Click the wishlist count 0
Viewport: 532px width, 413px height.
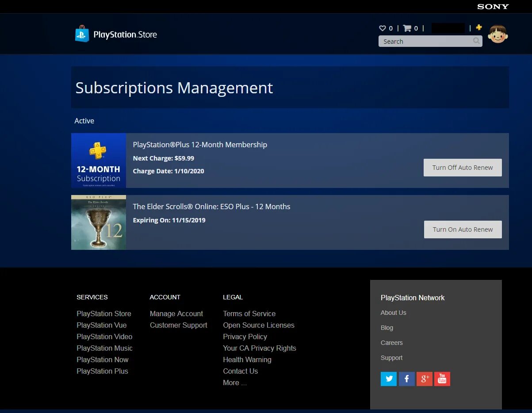[x=391, y=28]
